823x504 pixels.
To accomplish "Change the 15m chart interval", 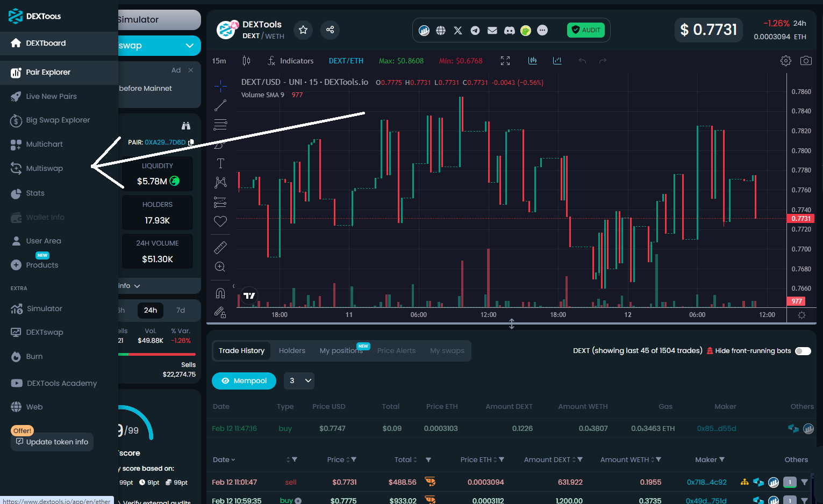I will [x=219, y=61].
